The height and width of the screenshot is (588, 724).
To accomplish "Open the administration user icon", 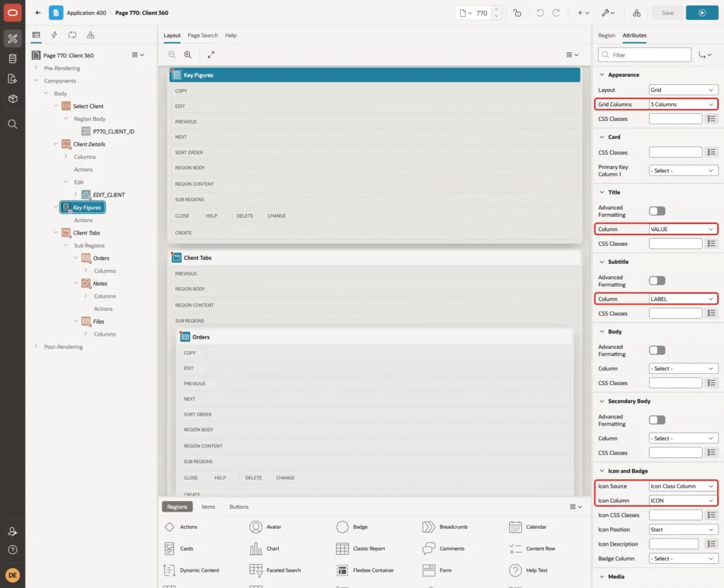I will [x=13, y=531].
